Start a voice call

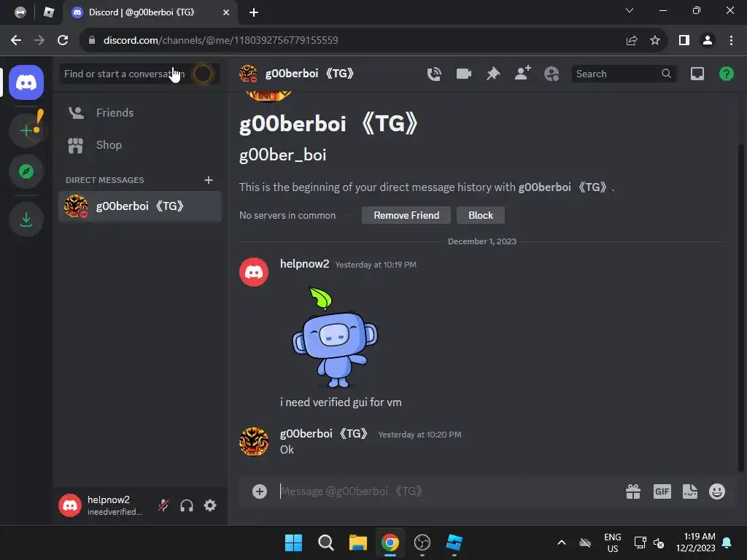(434, 74)
